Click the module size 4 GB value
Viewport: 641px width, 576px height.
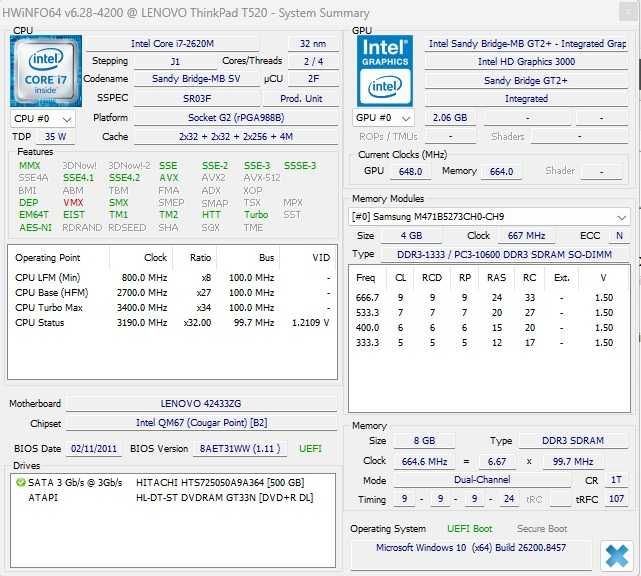(x=411, y=235)
